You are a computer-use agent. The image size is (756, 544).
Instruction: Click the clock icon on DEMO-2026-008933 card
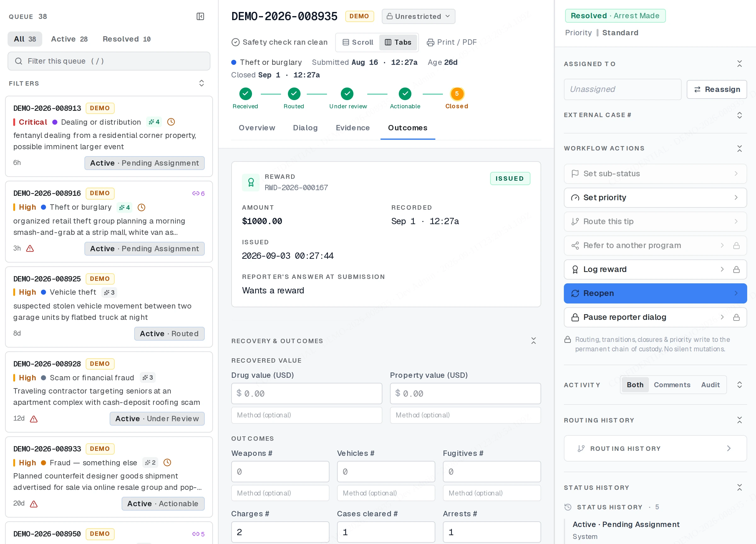pyautogui.click(x=167, y=462)
